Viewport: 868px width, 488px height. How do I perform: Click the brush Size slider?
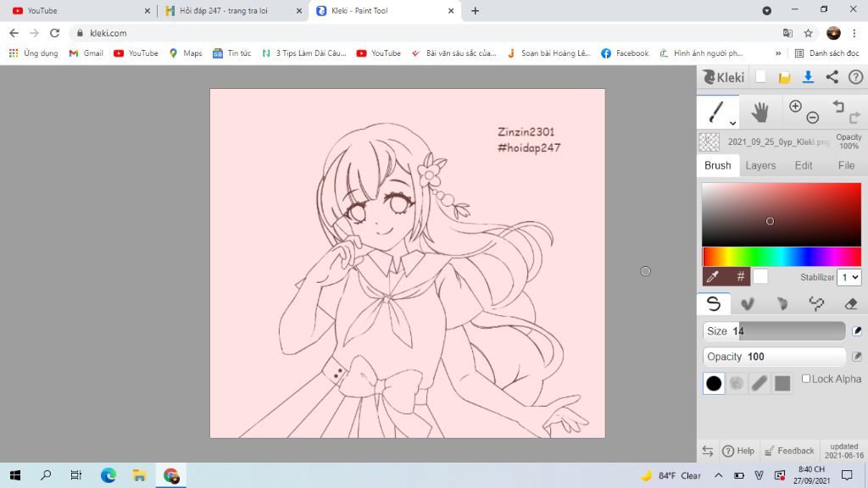click(x=774, y=331)
